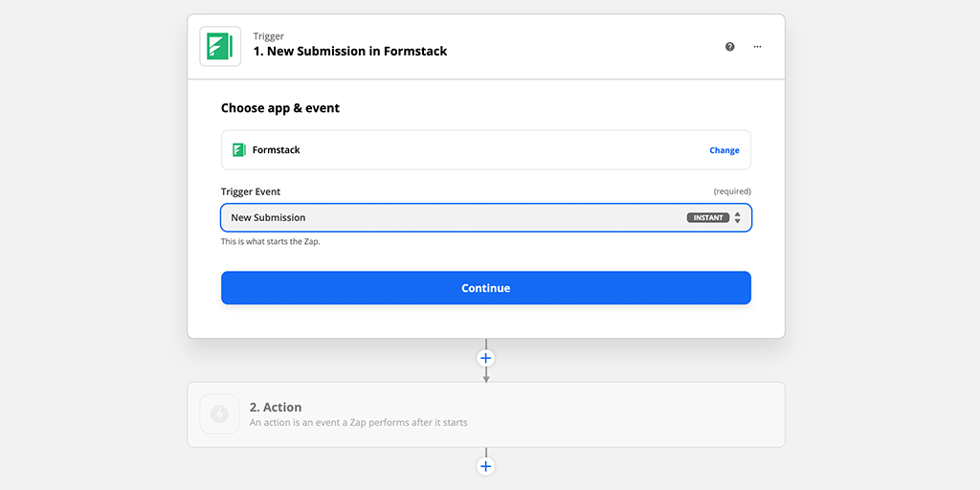Click the Formstack app logo in trigger header
This screenshot has width=980, height=490.
click(220, 46)
